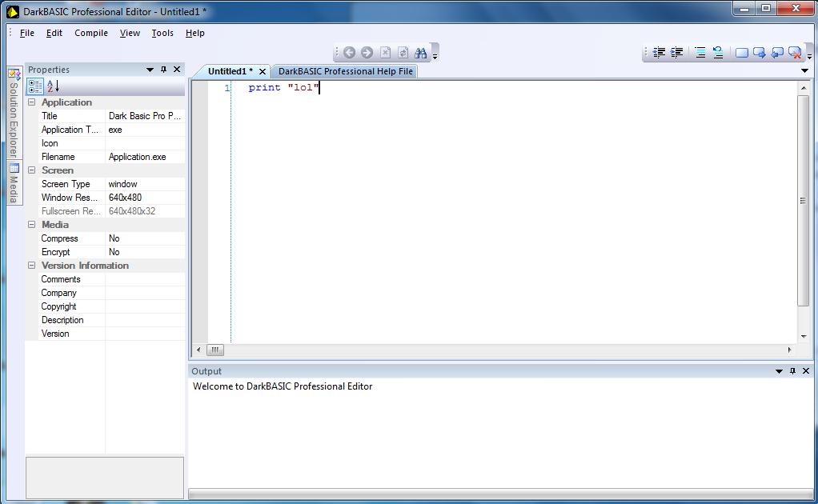Open the Help menu
This screenshot has height=504, width=818.
(195, 33)
